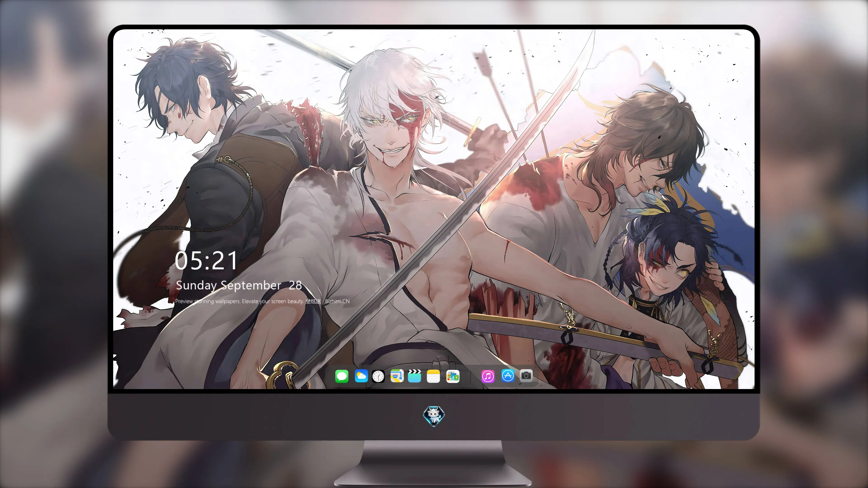Screen dimensions: 868x488
Task: Launch the pink iTunes Store app
Action: [488, 376]
